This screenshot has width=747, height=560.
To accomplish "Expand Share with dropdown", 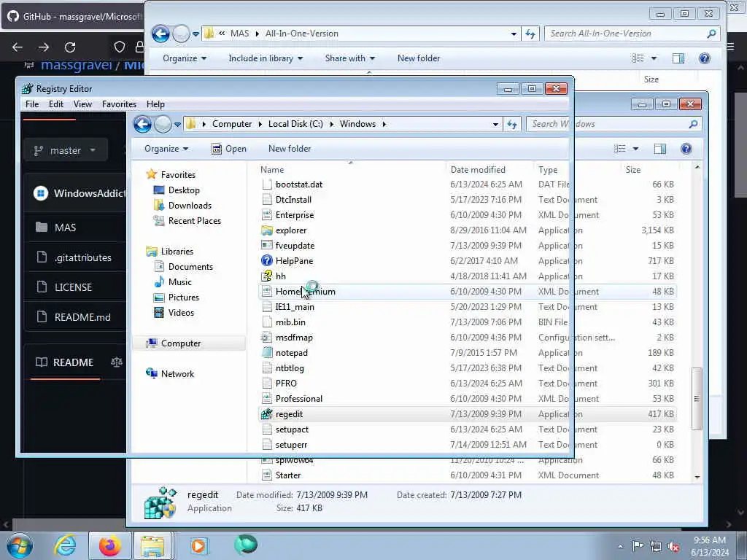I will pos(349,58).
